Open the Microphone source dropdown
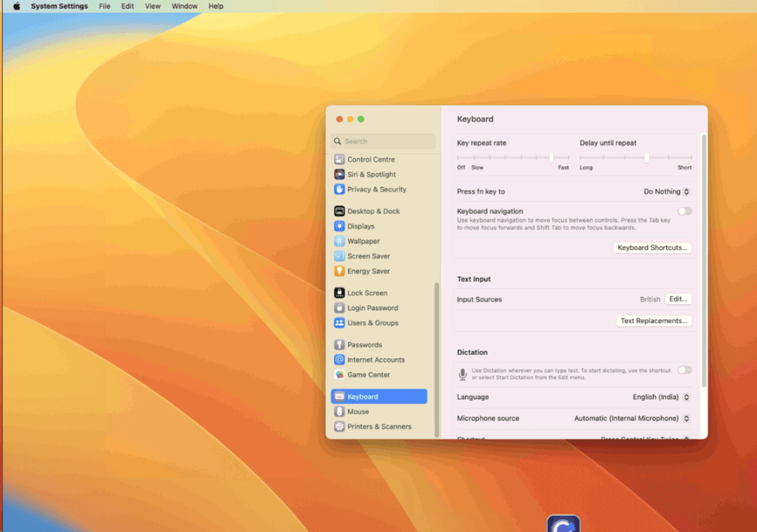This screenshot has width=757, height=532. [632, 418]
